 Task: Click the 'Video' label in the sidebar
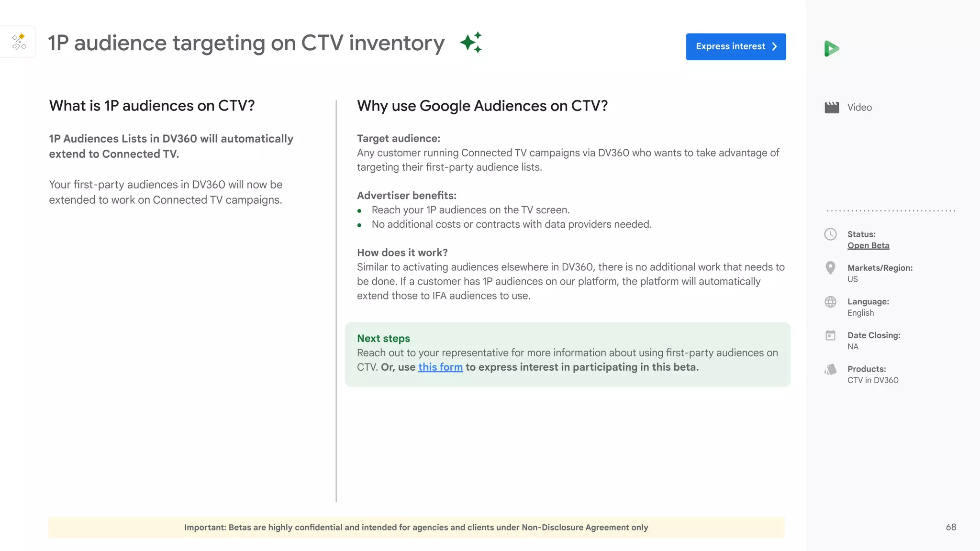pyautogui.click(x=859, y=108)
